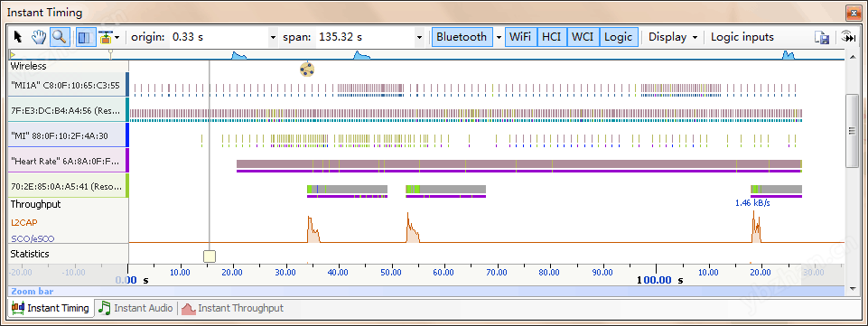The height and width of the screenshot is (326, 868).
Task: Click the Bluetooth filter button
Action: pyautogui.click(x=462, y=37)
